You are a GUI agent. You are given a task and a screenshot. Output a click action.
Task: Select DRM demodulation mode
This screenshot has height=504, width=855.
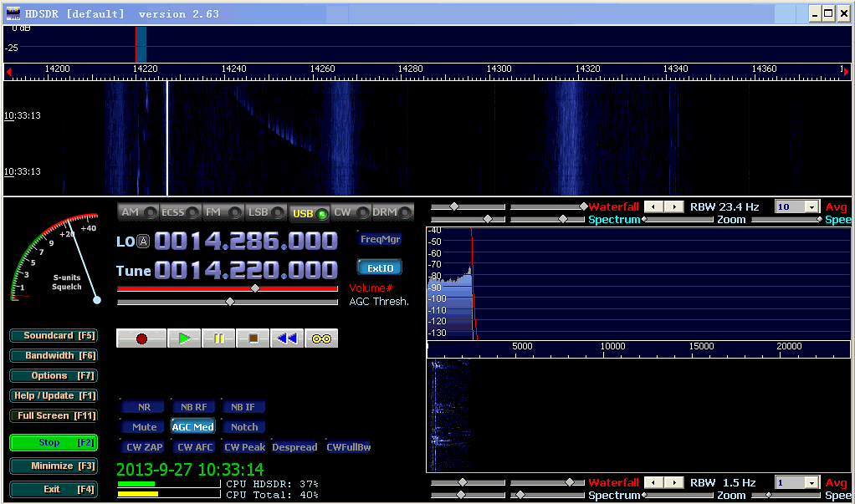[x=392, y=212]
